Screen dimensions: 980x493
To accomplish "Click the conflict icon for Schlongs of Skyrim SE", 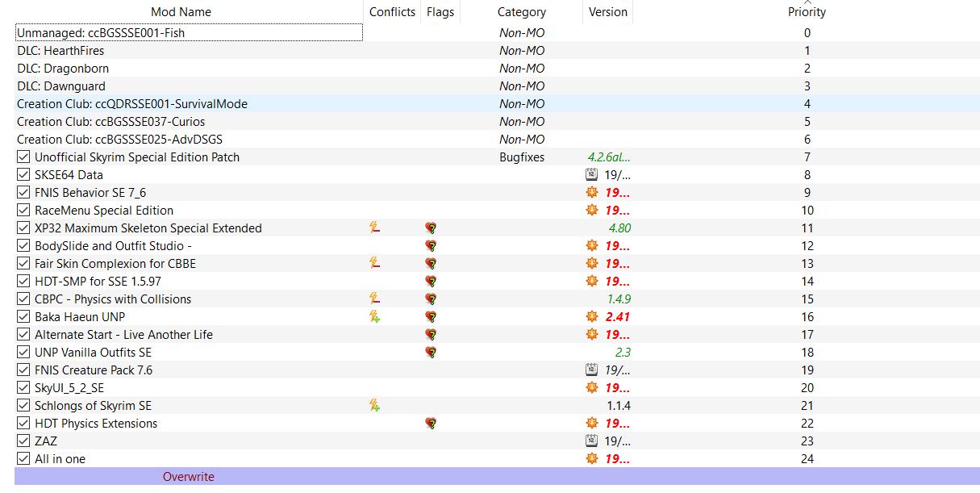I will pos(374,406).
